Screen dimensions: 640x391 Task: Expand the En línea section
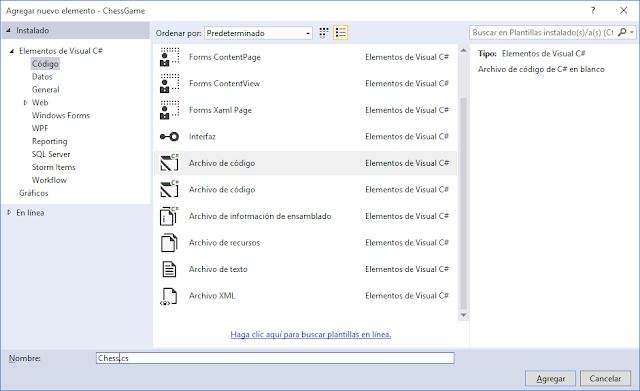[x=9, y=213]
